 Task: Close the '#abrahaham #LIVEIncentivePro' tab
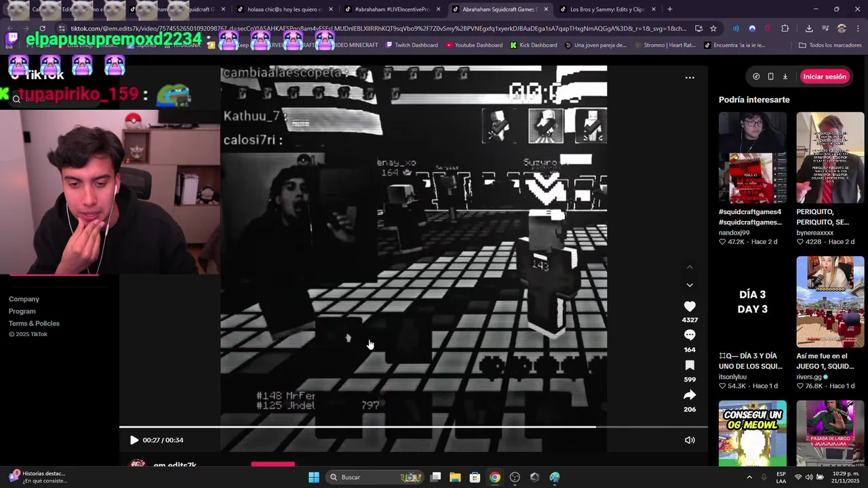pyautogui.click(x=438, y=9)
